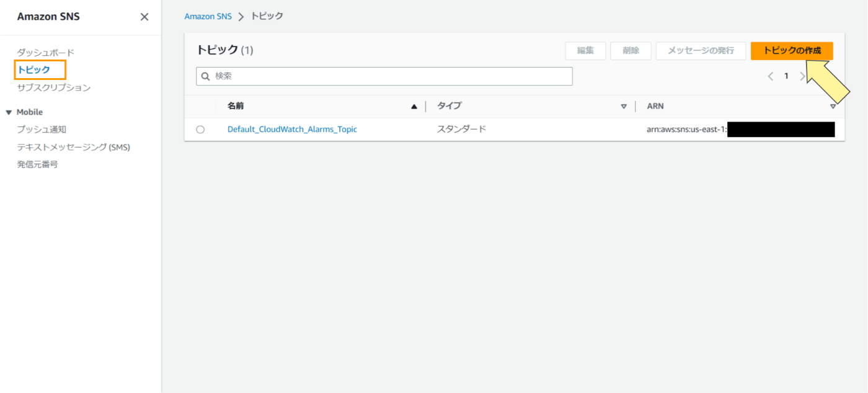
Task: Click the トピック breadcrumb text
Action: [x=267, y=16]
